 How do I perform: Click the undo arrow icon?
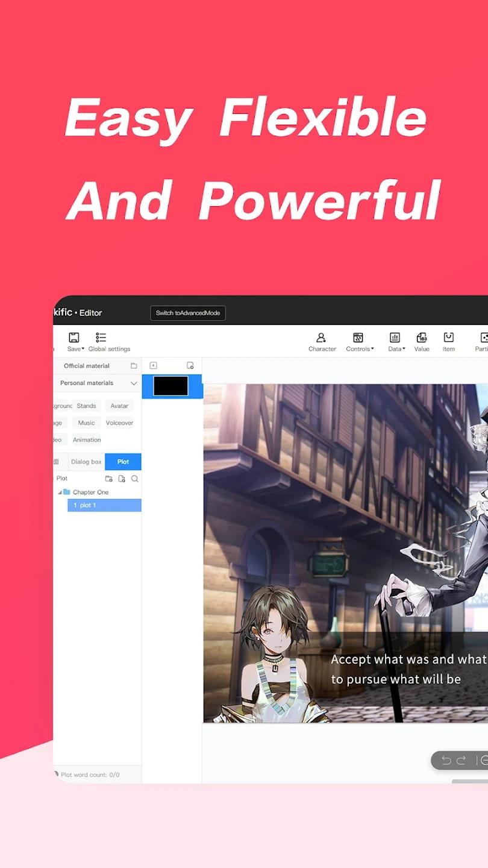pyautogui.click(x=446, y=760)
